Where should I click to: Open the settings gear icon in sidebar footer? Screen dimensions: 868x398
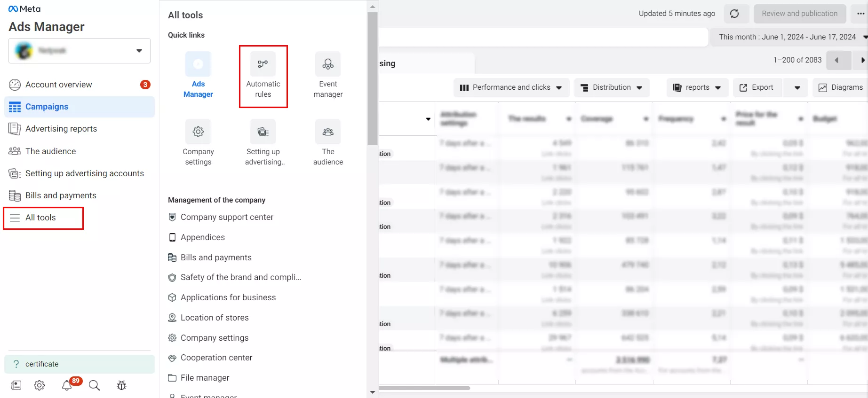[x=40, y=385]
